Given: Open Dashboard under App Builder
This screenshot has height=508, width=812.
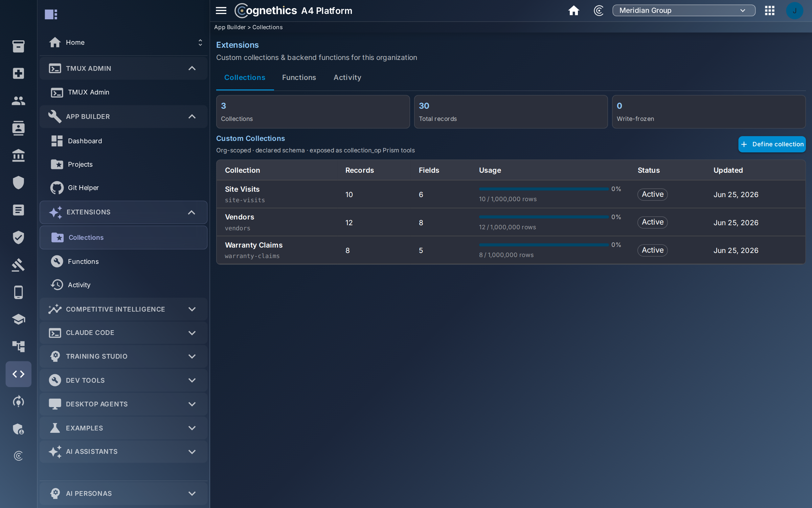Looking at the screenshot, I should pos(123,141).
